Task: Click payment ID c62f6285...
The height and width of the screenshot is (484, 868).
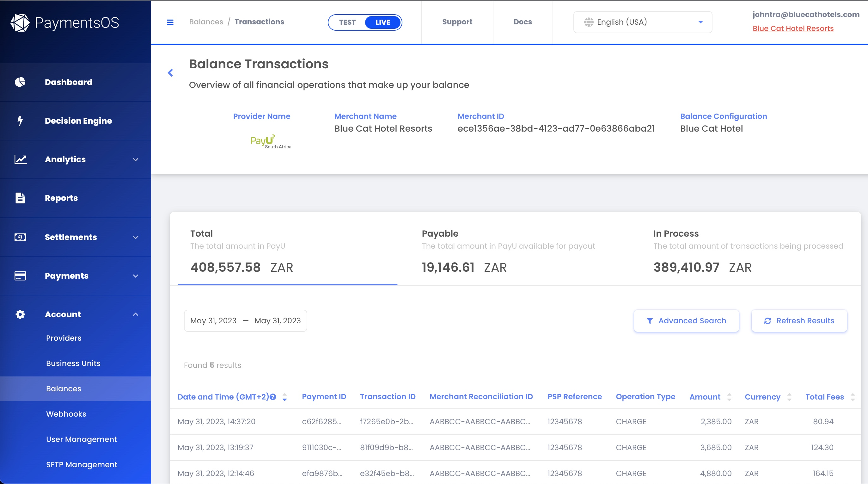Action: (321, 422)
